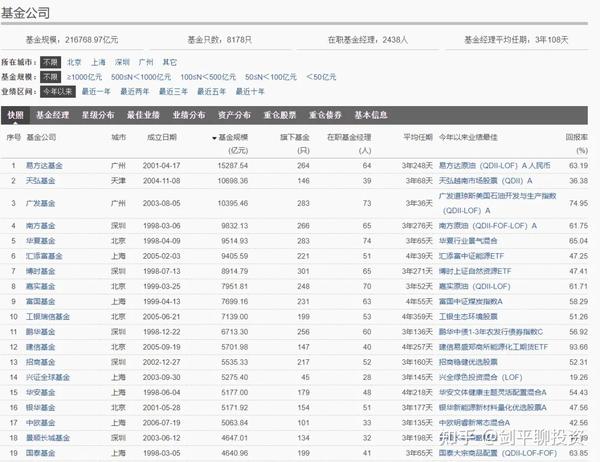Filter fund size 50≤N<100亿元
This screenshot has height=462, width=600.
(271, 77)
